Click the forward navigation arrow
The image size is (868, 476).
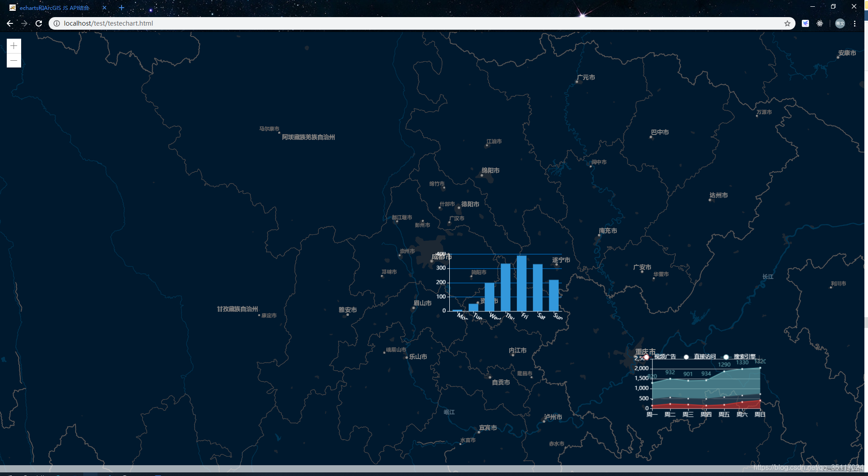[x=24, y=23]
